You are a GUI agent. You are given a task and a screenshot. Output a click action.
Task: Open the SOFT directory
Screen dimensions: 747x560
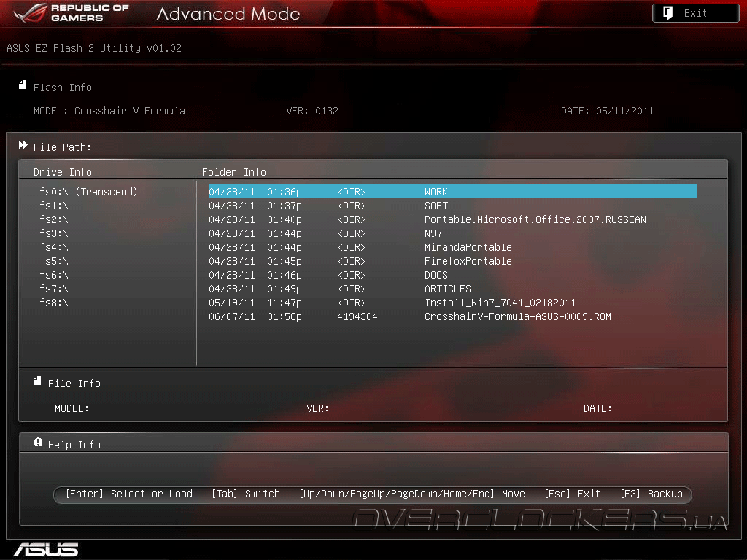[x=452, y=206]
